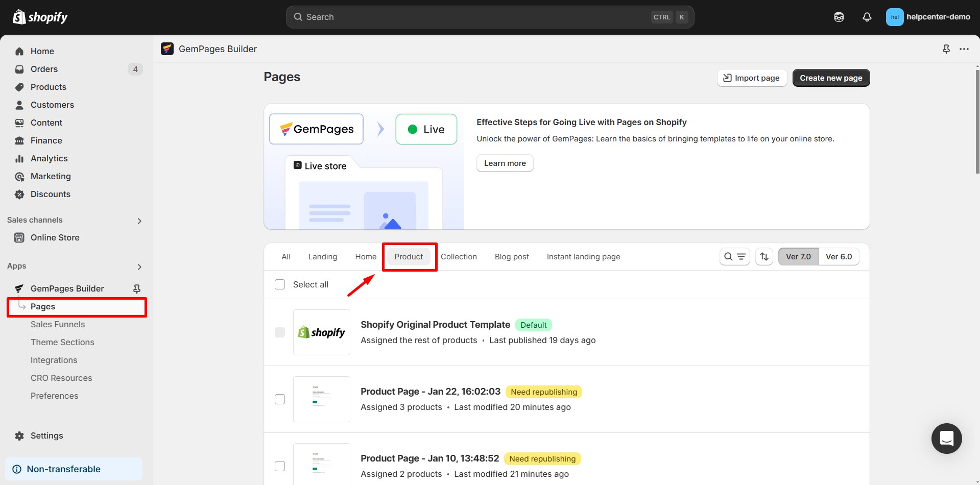Click the Create new page button
Screen dimensions: 980x485
tap(831, 78)
